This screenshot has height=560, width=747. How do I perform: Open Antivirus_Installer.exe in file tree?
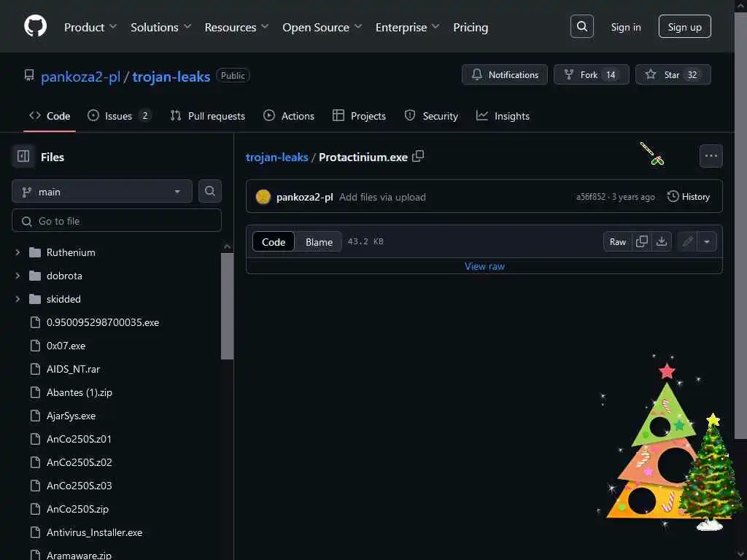(94, 532)
